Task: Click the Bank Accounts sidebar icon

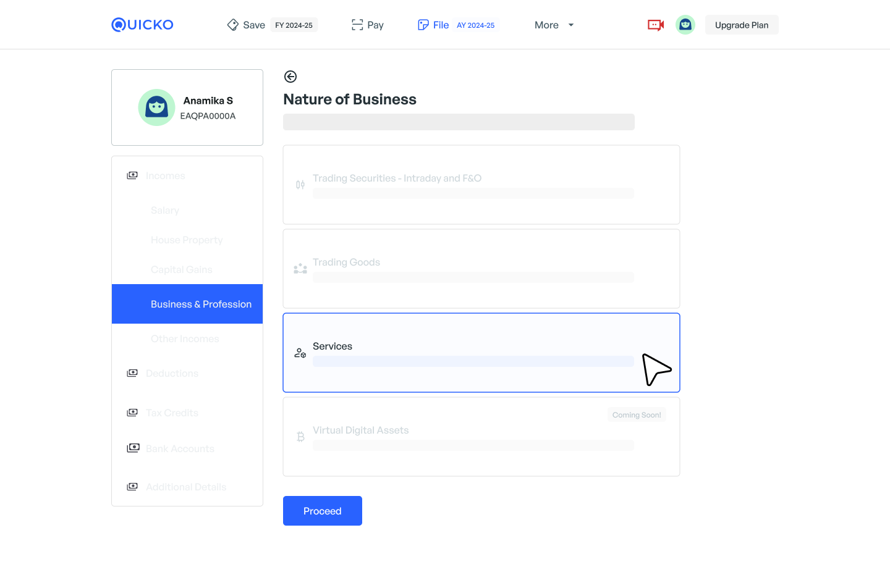Action: 133,448
